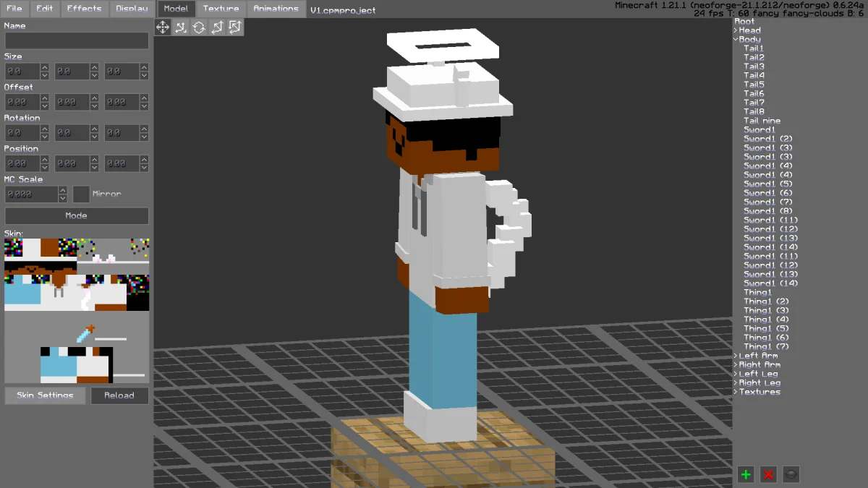Decrease MC Scale with its down arrow
Image resolution: width=868 pixels, height=488 pixels.
[x=63, y=199]
